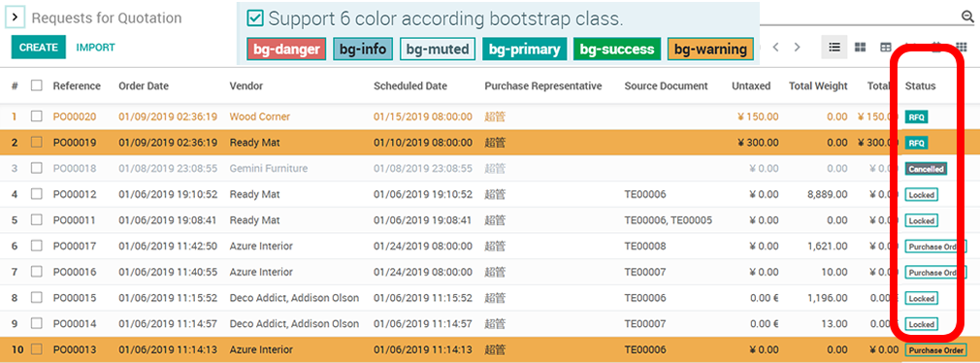Click scheduled date 01/15/2019 08:00:00

423,116
